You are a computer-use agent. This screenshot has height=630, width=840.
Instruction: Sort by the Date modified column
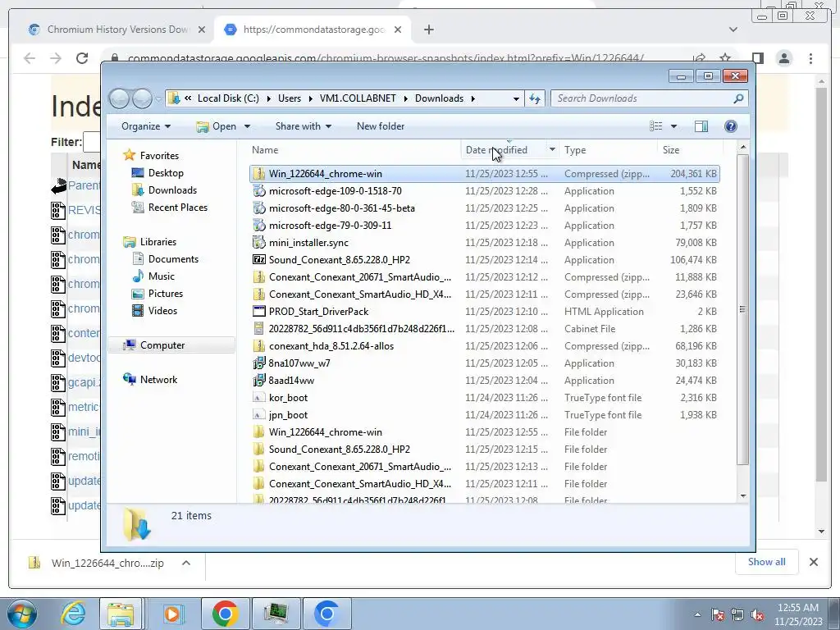point(496,150)
